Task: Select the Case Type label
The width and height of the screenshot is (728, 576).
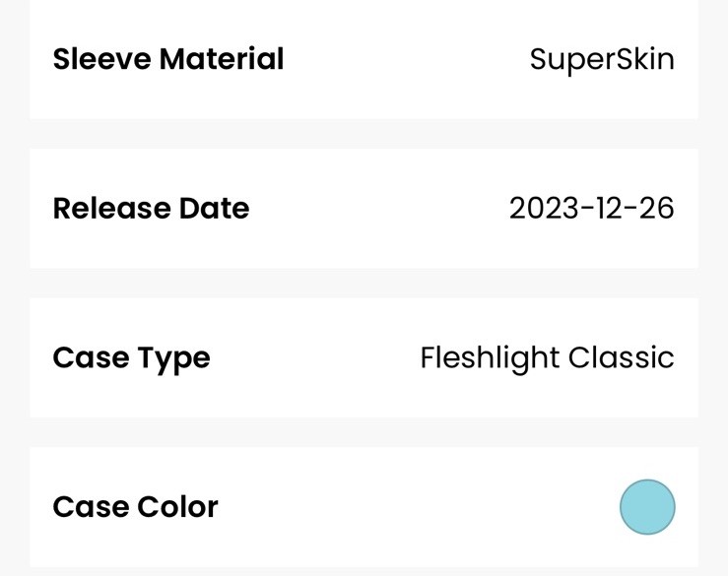Action: [x=131, y=357]
